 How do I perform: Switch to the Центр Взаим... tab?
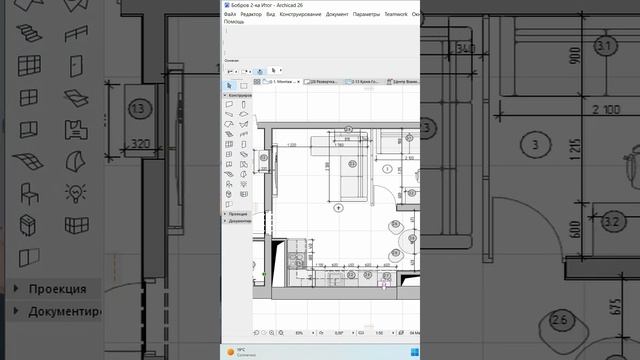[x=403, y=82]
